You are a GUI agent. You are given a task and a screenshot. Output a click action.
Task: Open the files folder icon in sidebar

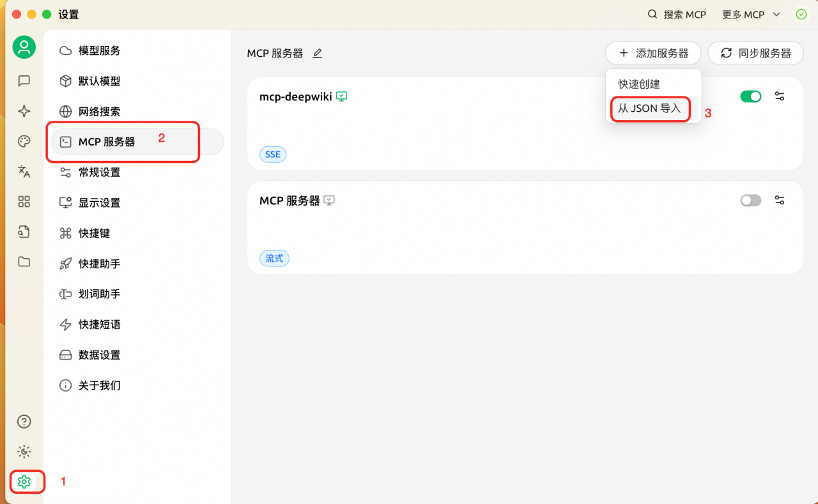(24, 262)
